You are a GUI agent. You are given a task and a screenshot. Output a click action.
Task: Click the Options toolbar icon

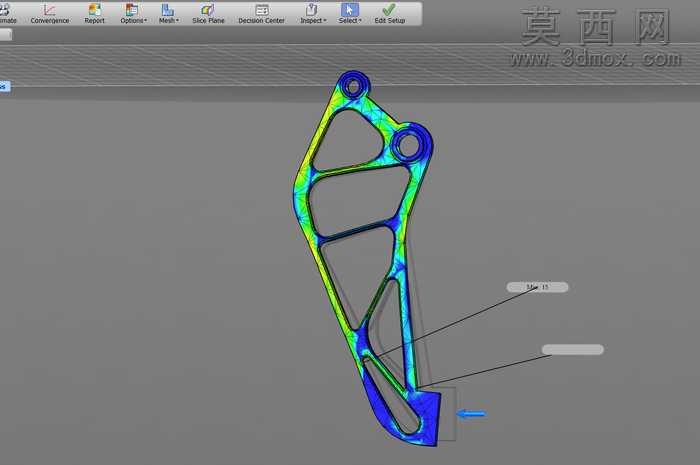coord(131,9)
